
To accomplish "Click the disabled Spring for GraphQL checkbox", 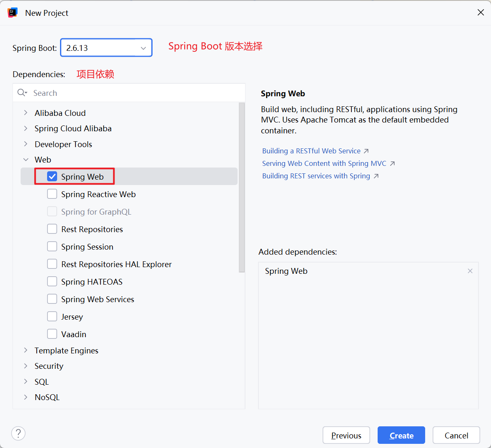I will [x=52, y=212].
